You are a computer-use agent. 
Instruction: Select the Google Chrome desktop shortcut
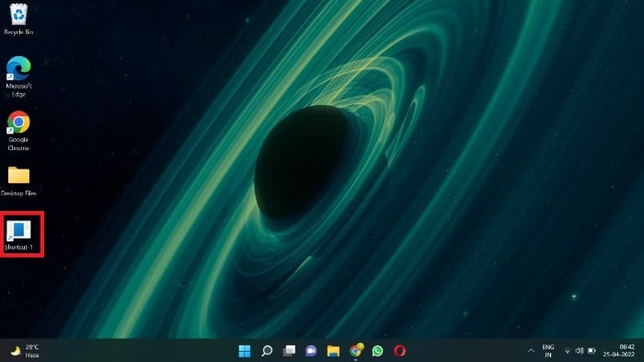(18, 131)
